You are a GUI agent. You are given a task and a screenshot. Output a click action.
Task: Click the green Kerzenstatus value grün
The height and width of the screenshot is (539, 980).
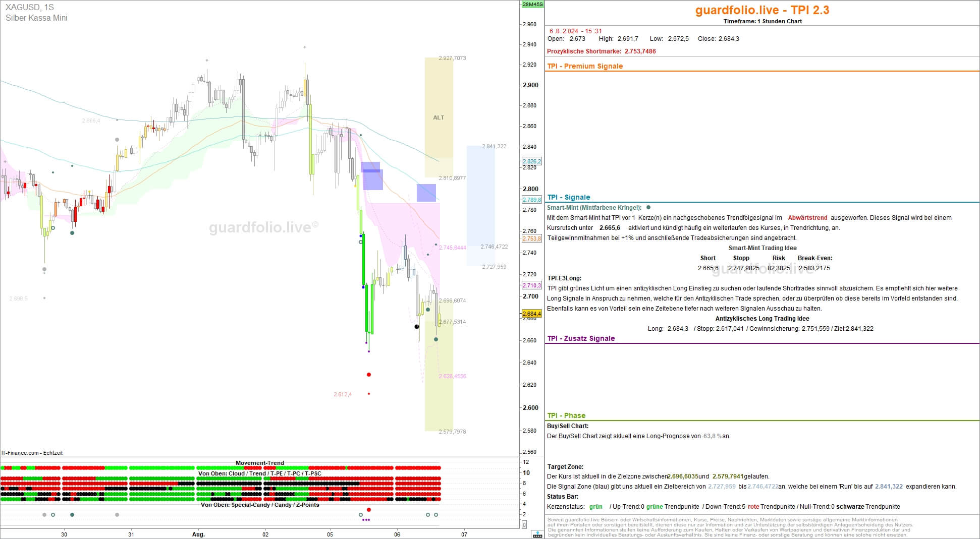coord(596,507)
